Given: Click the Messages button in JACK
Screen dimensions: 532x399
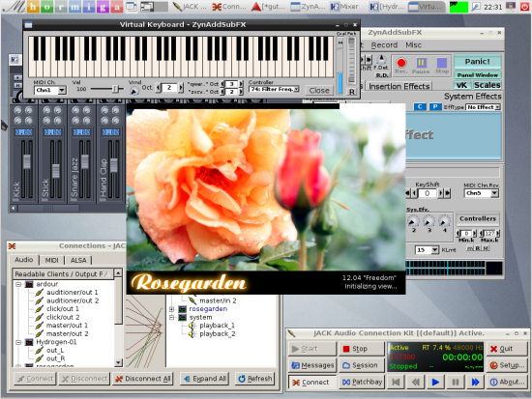Looking at the screenshot, I should tap(312, 365).
